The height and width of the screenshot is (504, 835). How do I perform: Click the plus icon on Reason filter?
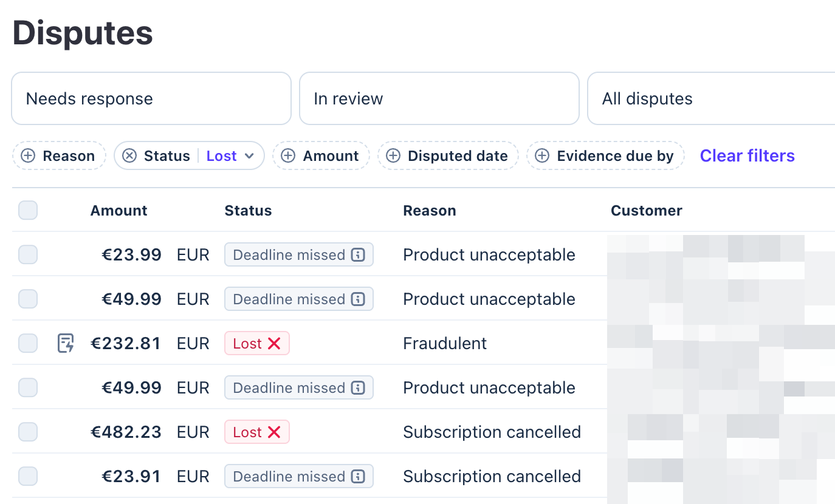click(x=28, y=156)
